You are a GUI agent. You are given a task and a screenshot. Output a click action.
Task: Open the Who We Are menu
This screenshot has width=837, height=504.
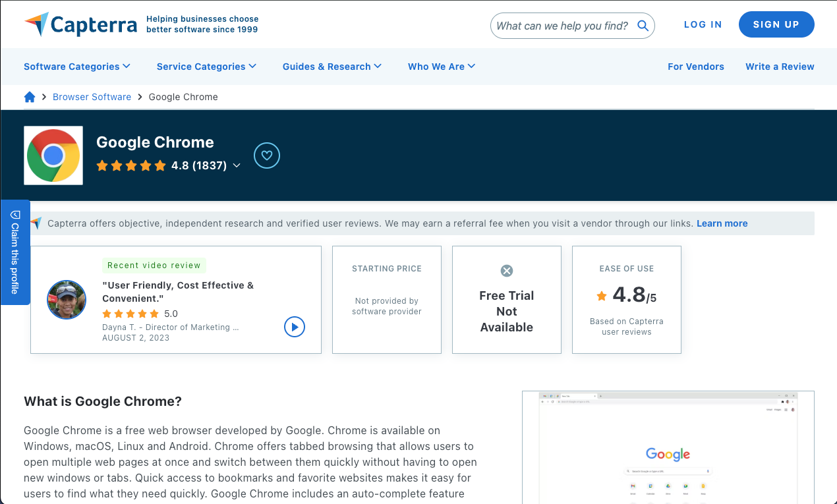[x=442, y=67]
